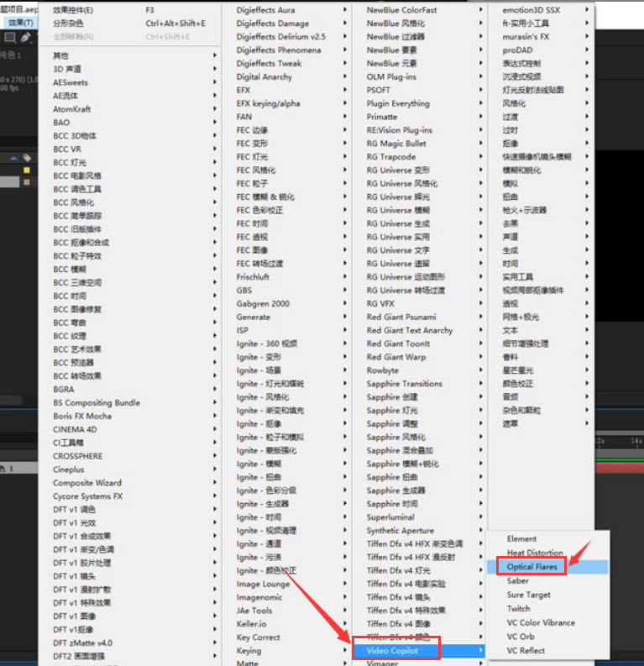Viewport: 644px width, 666px height.
Task: Select the Saber effect
Action: click(518, 581)
